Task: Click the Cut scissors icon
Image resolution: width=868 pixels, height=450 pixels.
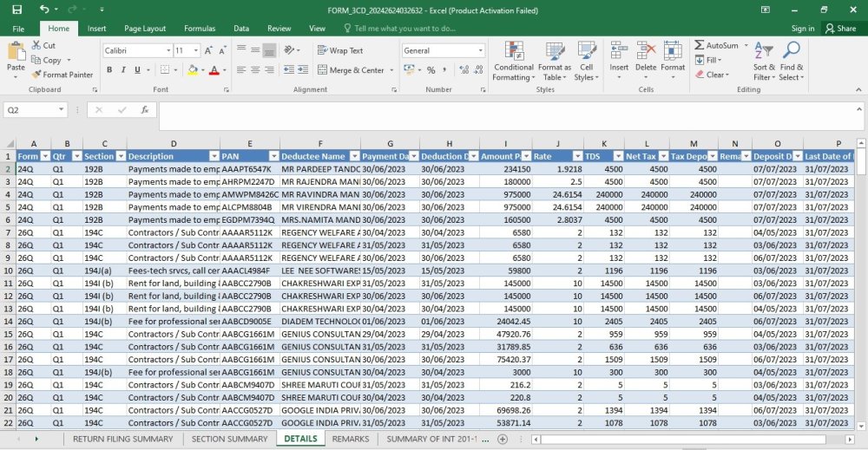Action: click(x=36, y=45)
